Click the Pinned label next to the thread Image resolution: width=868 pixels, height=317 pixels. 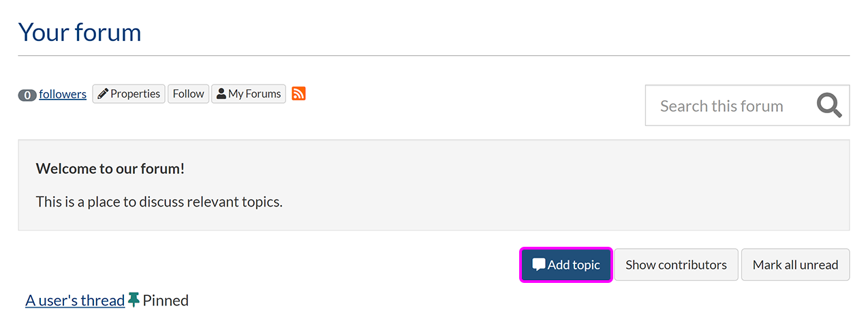tap(166, 300)
